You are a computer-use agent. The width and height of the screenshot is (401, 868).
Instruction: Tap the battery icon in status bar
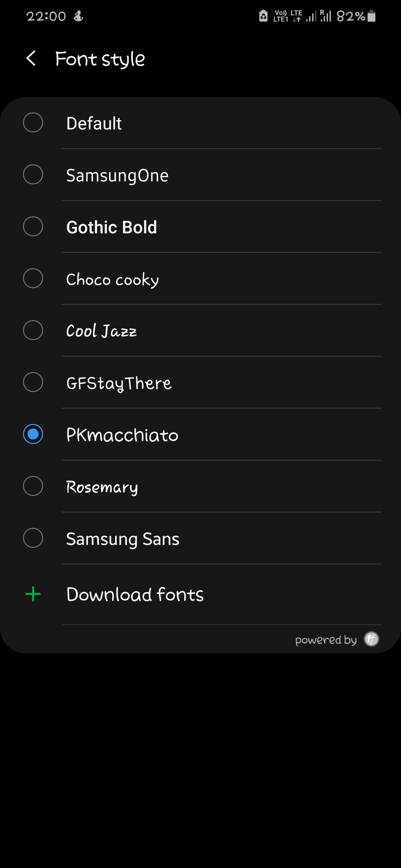[x=371, y=16]
